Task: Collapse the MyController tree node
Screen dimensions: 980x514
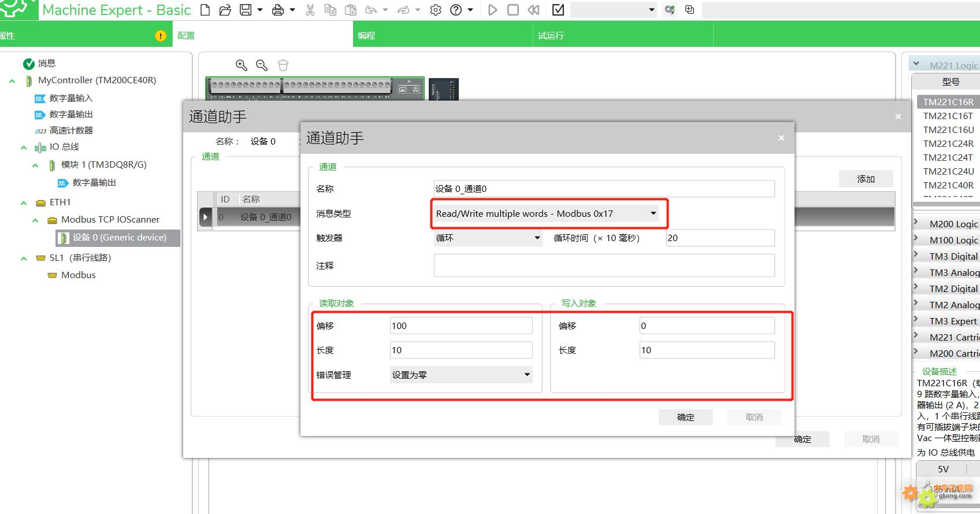Action: click(x=12, y=81)
